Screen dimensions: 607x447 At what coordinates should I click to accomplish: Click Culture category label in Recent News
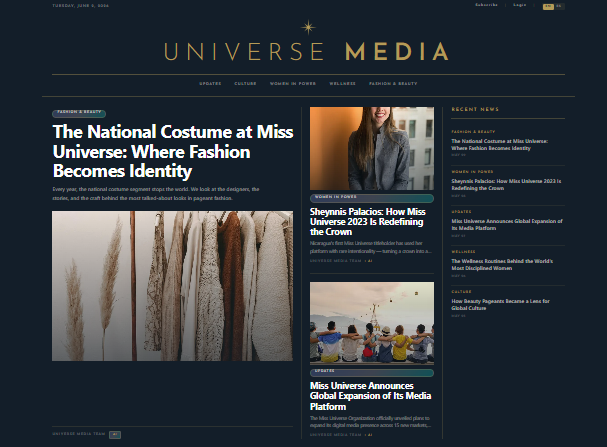(x=461, y=291)
